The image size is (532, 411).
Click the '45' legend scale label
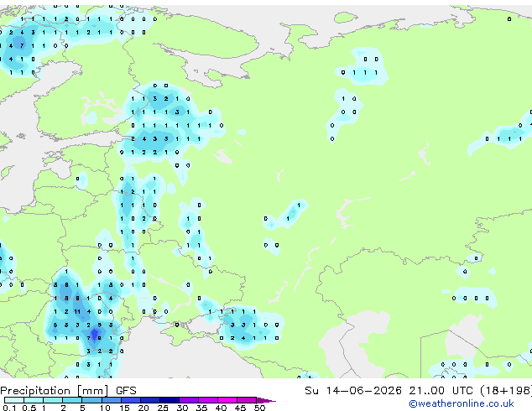[x=240, y=408]
